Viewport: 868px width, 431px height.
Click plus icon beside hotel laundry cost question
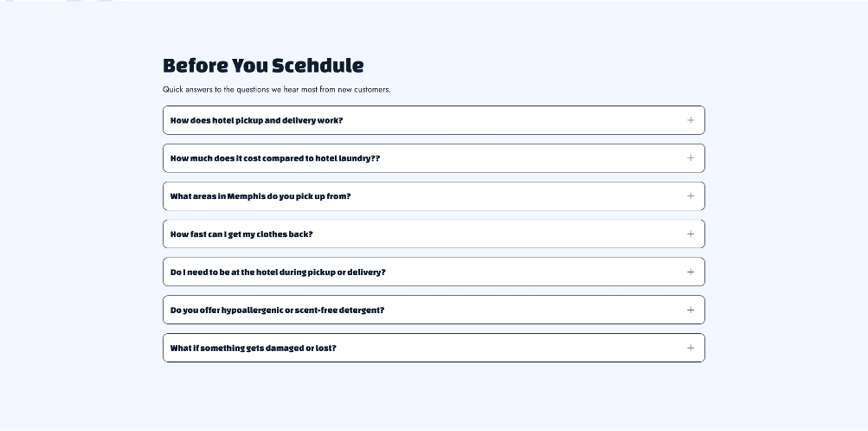pyautogui.click(x=690, y=158)
